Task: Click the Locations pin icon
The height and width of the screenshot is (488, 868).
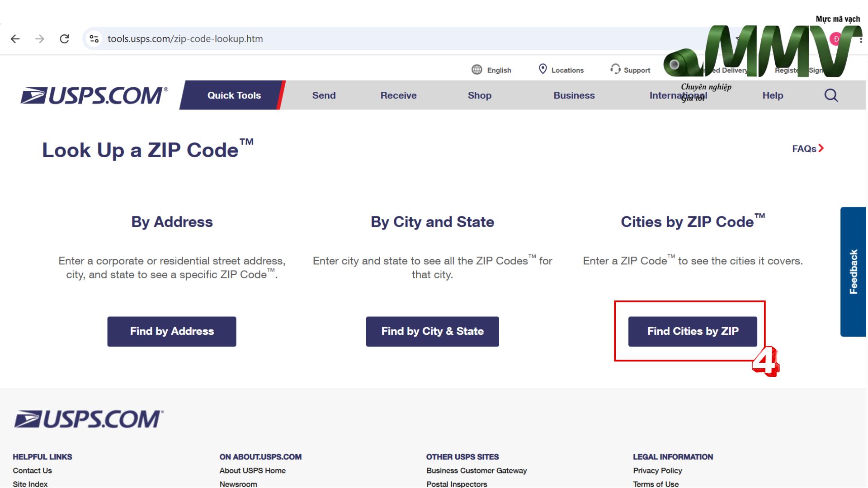Action: (542, 69)
